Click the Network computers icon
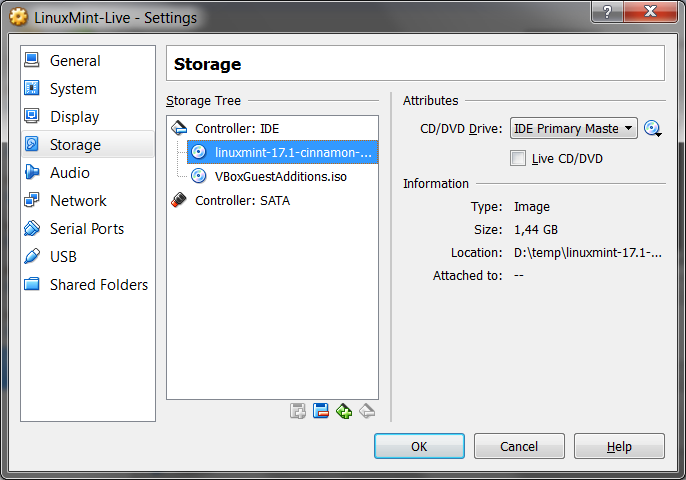The image size is (686, 480). click(32, 200)
